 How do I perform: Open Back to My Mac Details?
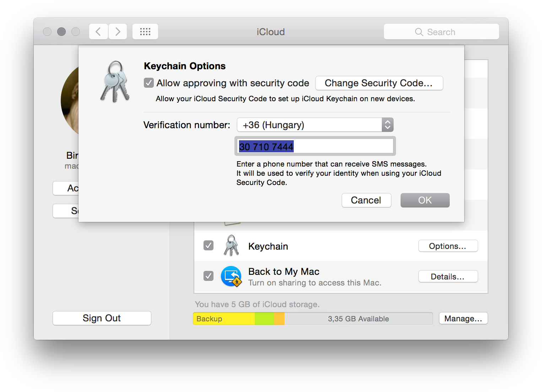[448, 277]
